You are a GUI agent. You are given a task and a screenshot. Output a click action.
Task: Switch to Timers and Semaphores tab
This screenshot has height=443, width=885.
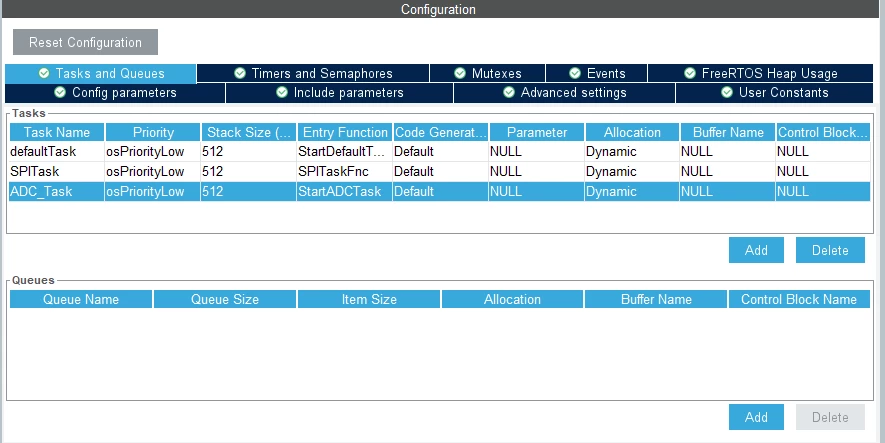(x=313, y=73)
